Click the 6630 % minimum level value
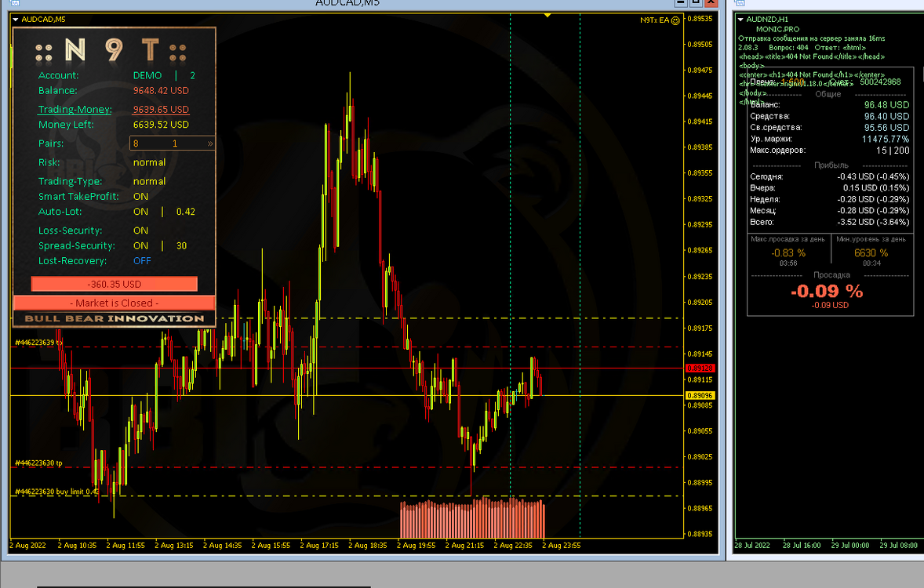 pos(871,252)
